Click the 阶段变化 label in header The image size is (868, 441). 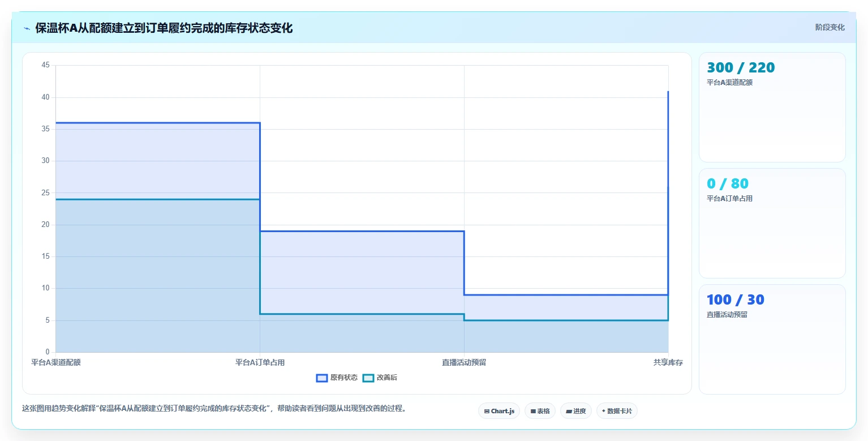(830, 27)
